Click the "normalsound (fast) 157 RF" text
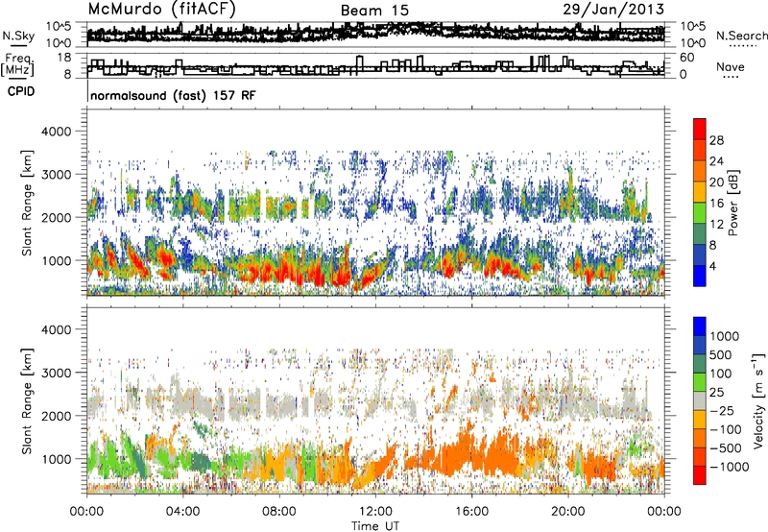This screenshot has height=532, width=768. point(173,95)
